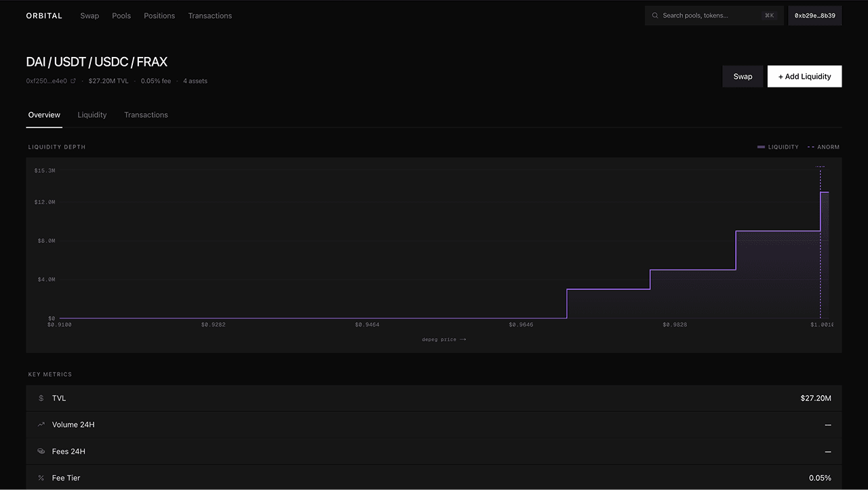Image resolution: width=868 pixels, height=490 pixels.
Task: Click the external link icon beside pool address
Action: coord(73,81)
